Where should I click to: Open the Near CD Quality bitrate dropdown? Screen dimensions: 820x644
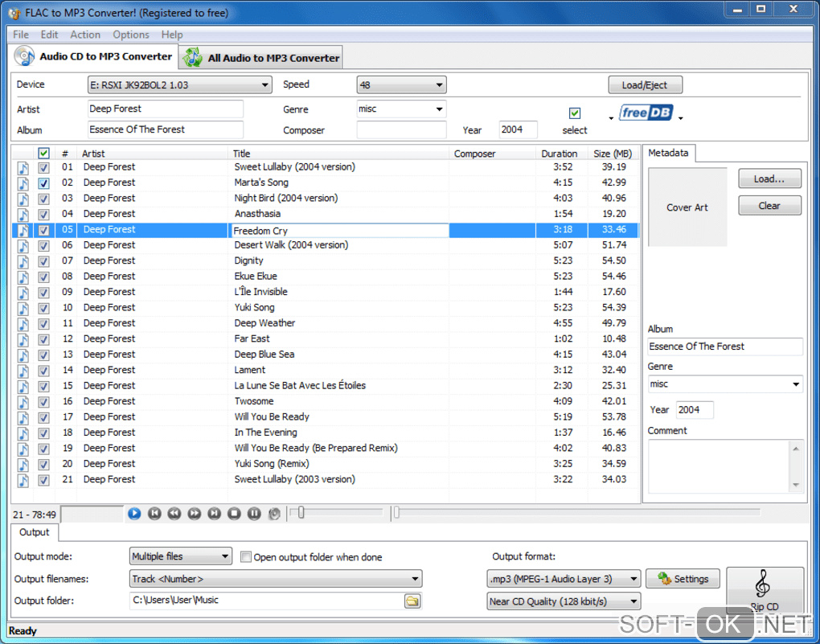564,601
